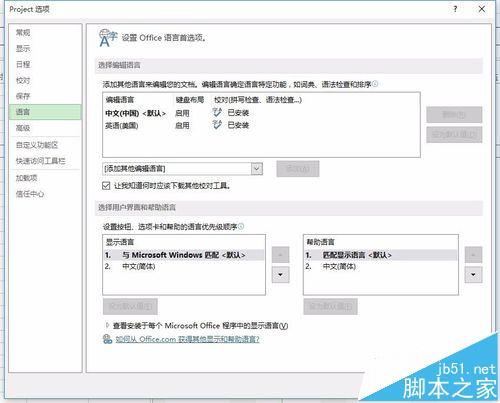Screen dimensions: 500x403
Task: Select 英语(美国) editing language row
Action: click(x=261, y=125)
